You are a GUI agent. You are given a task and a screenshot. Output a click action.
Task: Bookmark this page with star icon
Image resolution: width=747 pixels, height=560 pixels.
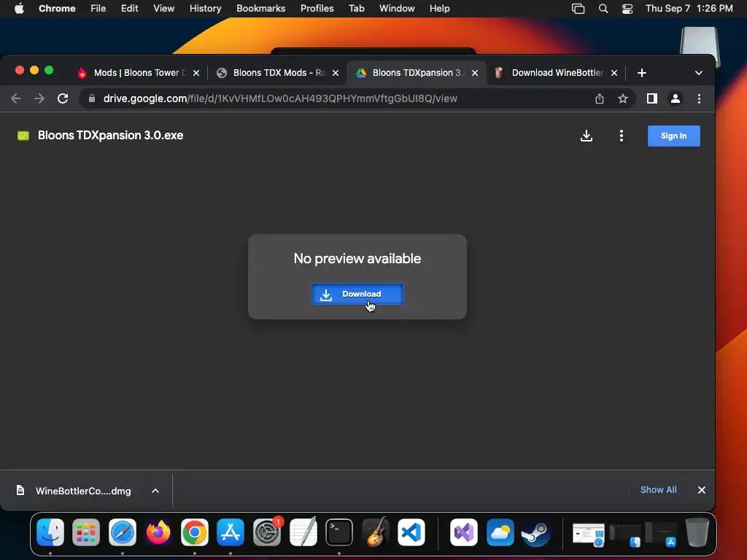[623, 98]
